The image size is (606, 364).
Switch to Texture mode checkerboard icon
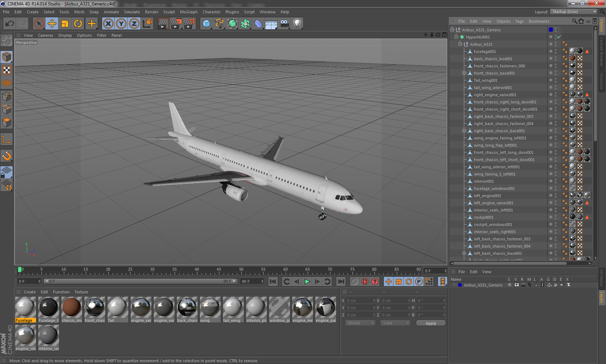click(7, 70)
